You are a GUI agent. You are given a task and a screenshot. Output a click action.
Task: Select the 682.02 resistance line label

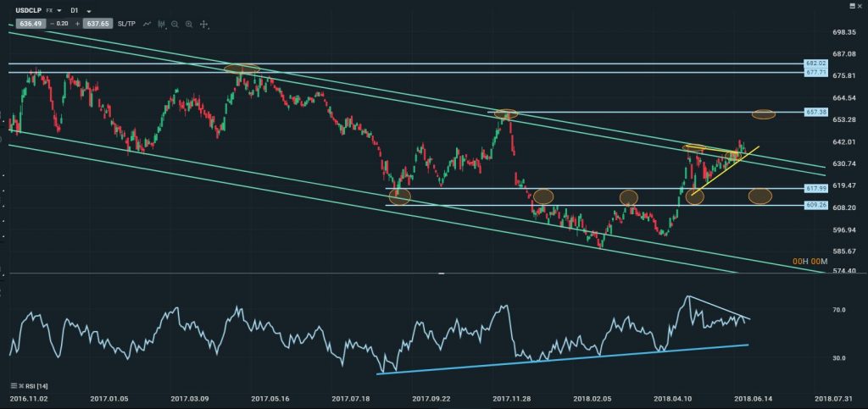[x=815, y=64]
